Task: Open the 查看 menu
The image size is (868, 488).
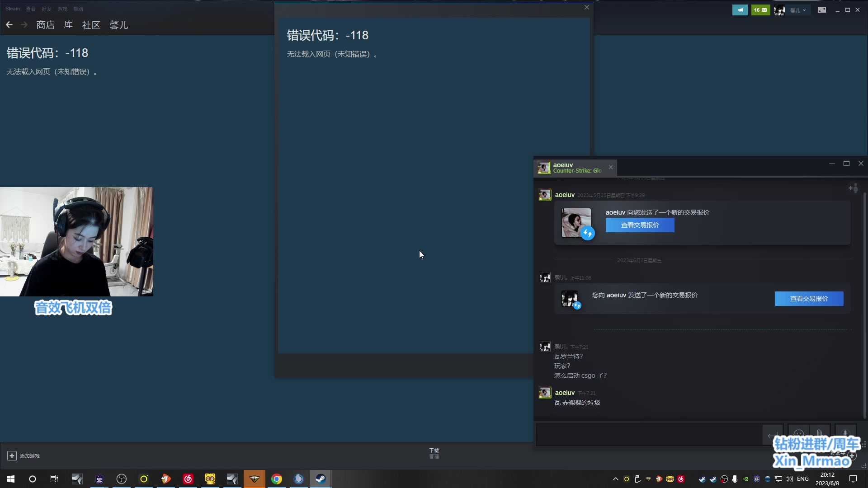Action: point(30,9)
